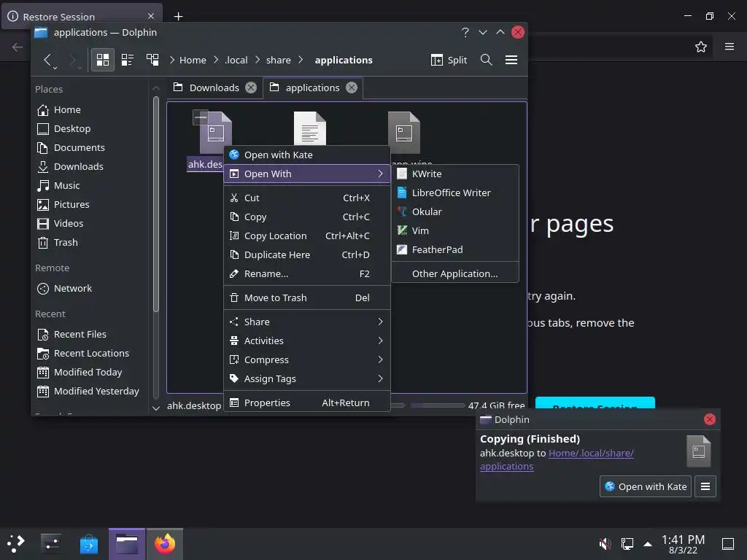747x560 pixels.
Task: Click the Split view button
Action: (x=449, y=60)
